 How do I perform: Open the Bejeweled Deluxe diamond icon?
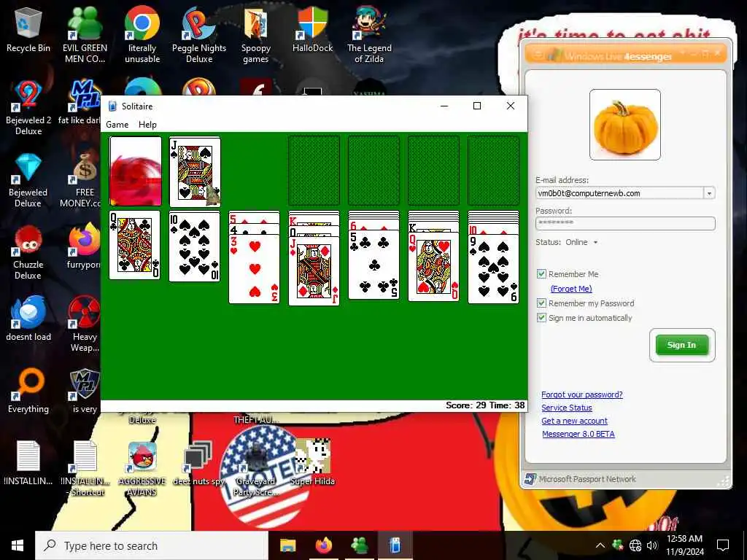[28, 180]
